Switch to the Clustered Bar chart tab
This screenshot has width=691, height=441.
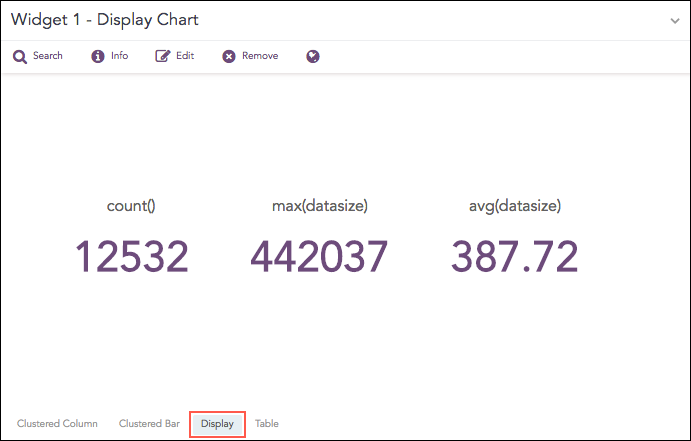(149, 424)
